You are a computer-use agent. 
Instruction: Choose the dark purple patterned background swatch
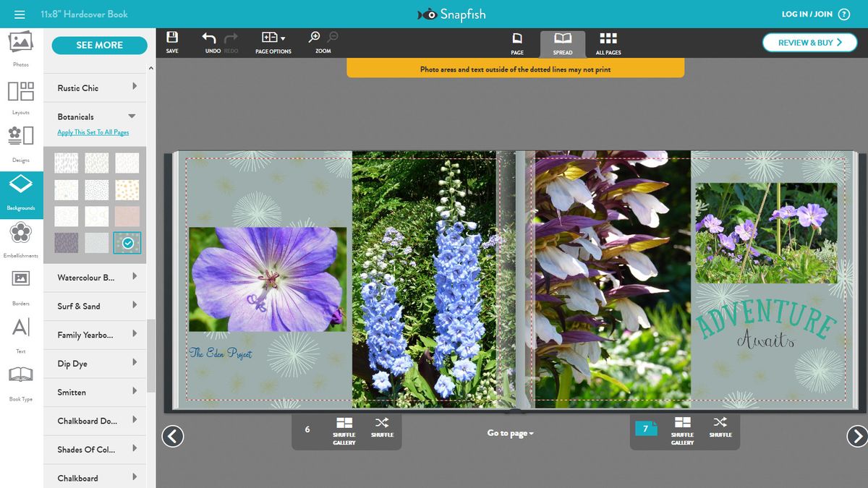pos(67,243)
